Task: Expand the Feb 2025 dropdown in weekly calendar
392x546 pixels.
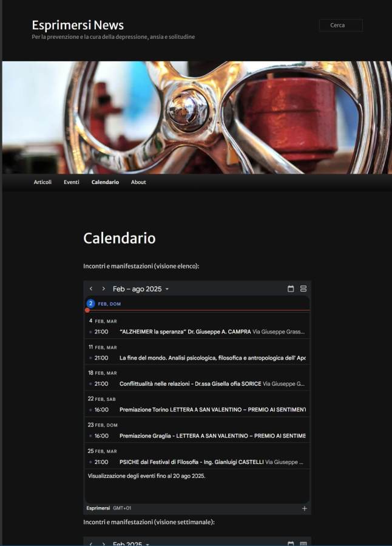Action: coord(131,543)
